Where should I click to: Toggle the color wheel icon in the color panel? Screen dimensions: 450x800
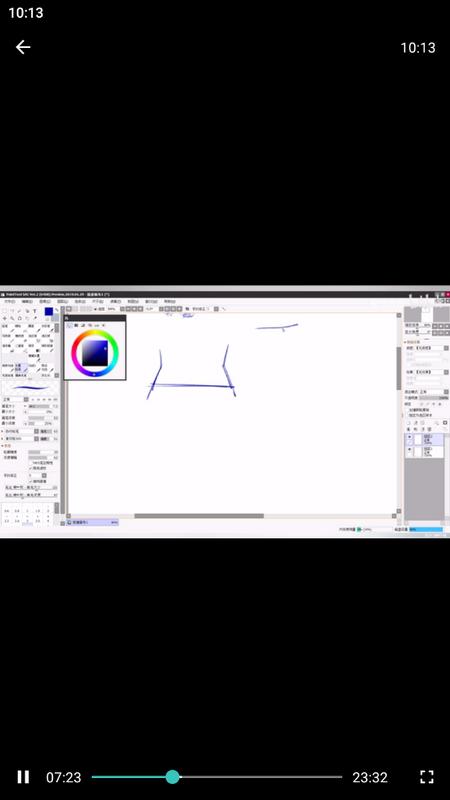point(70,325)
